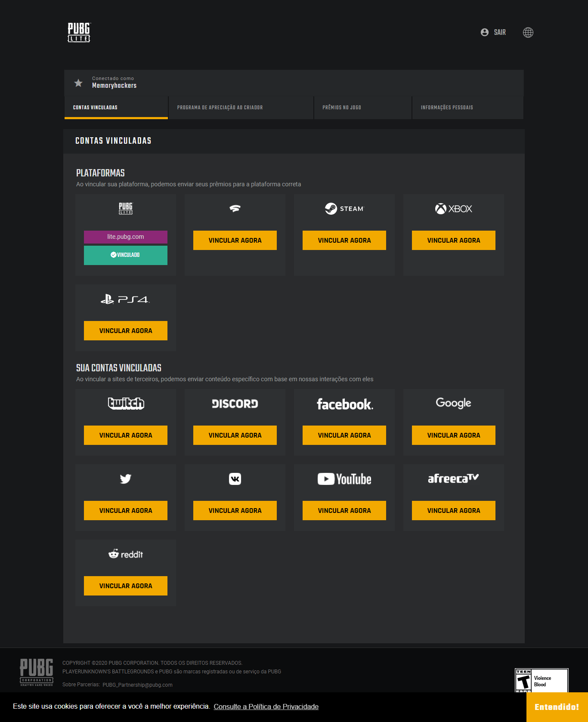Click Vincular Agora under VK
Image resolution: width=588 pixels, height=722 pixels.
click(235, 511)
